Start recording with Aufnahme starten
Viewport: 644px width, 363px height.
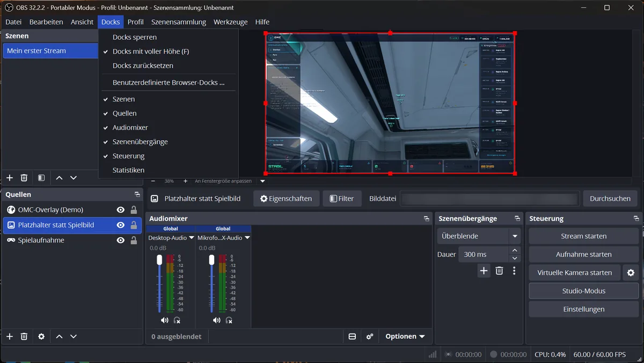click(x=584, y=255)
